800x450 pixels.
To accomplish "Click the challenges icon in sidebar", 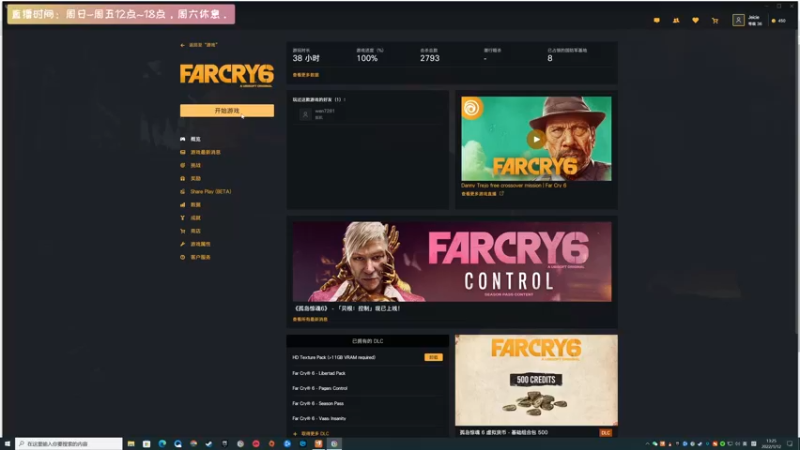I will (183, 165).
